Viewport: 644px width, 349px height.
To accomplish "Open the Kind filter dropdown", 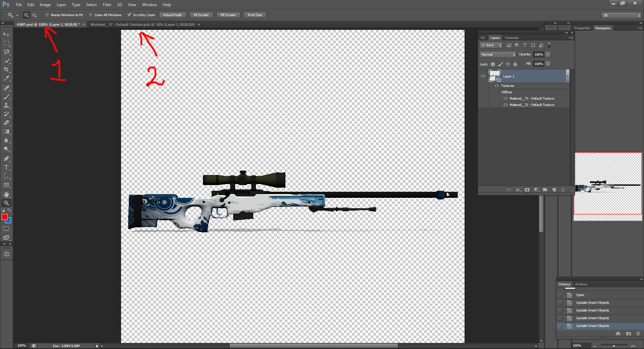I will point(491,45).
